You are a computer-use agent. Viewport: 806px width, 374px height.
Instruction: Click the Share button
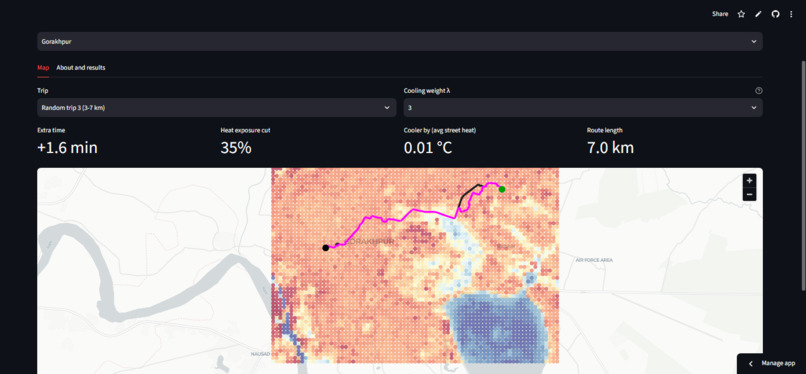(720, 14)
